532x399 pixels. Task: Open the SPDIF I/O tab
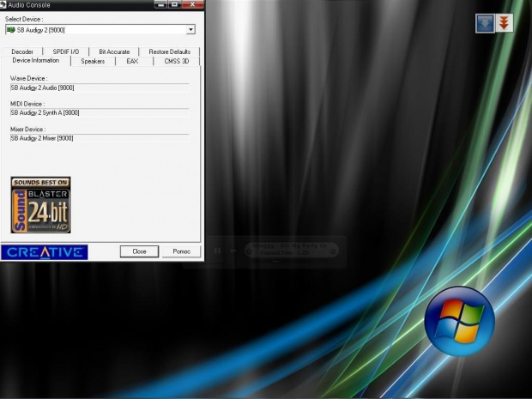pos(66,51)
